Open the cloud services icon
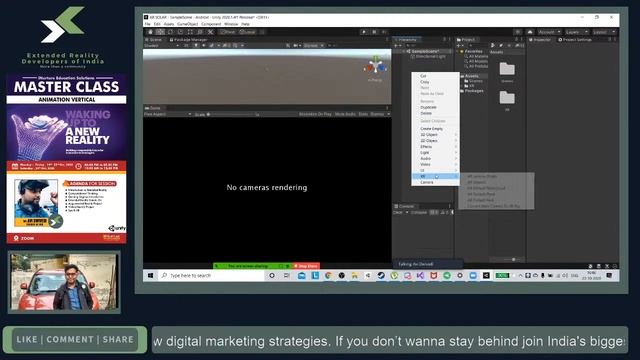The height and width of the screenshot is (360, 640). click(x=530, y=32)
